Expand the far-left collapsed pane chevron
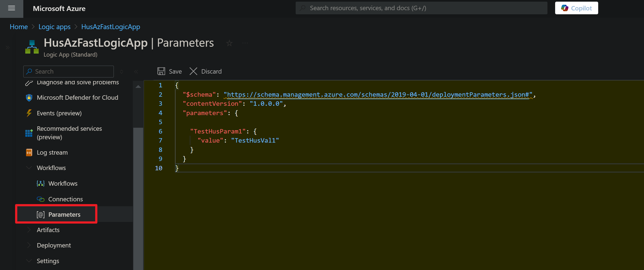The image size is (644, 270). point(8,48)
